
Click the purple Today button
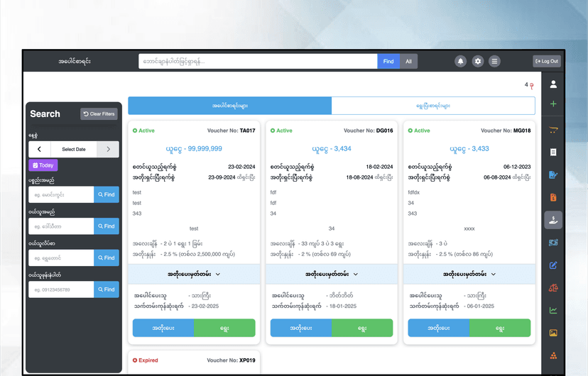(x=43, y=165)
